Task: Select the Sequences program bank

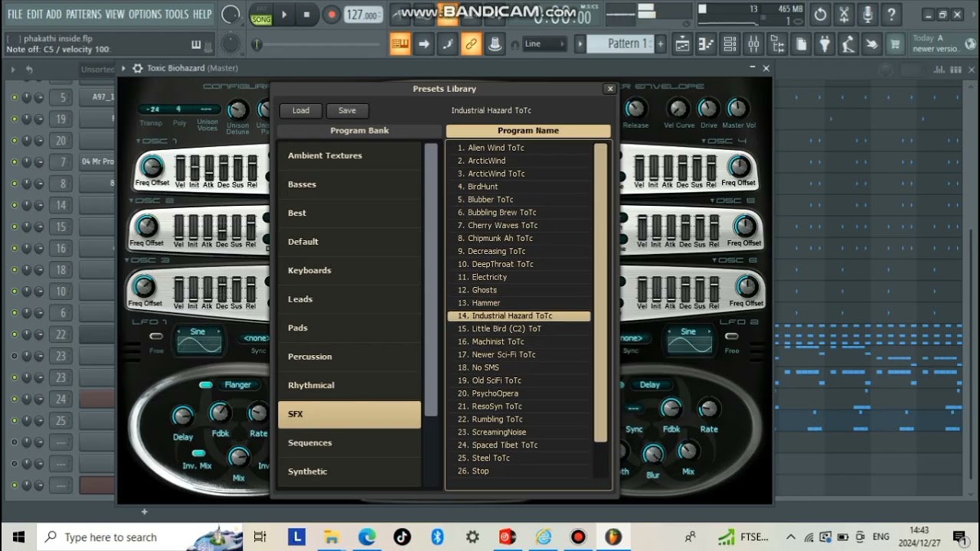Action: [349, 443]
